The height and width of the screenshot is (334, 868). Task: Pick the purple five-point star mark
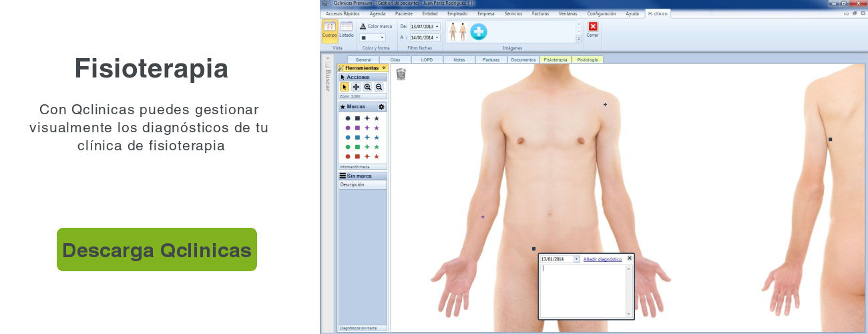click(377, 128)
